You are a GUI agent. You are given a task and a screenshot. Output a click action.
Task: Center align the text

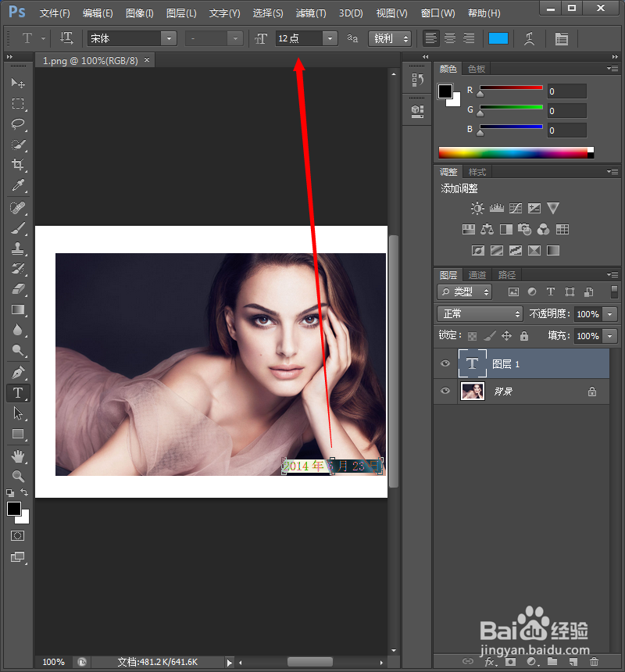tap(450, 38)
